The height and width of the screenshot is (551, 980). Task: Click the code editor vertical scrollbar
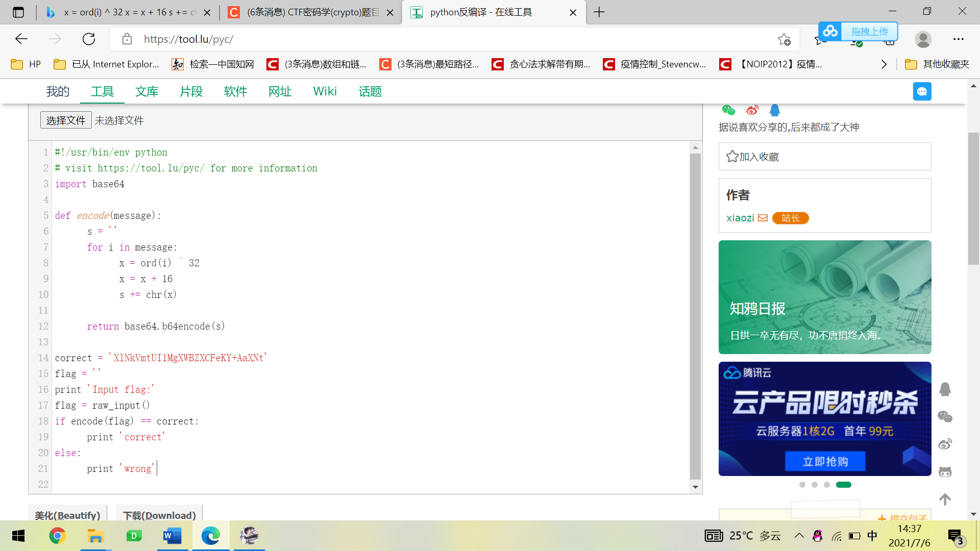(x=695, y=316)
